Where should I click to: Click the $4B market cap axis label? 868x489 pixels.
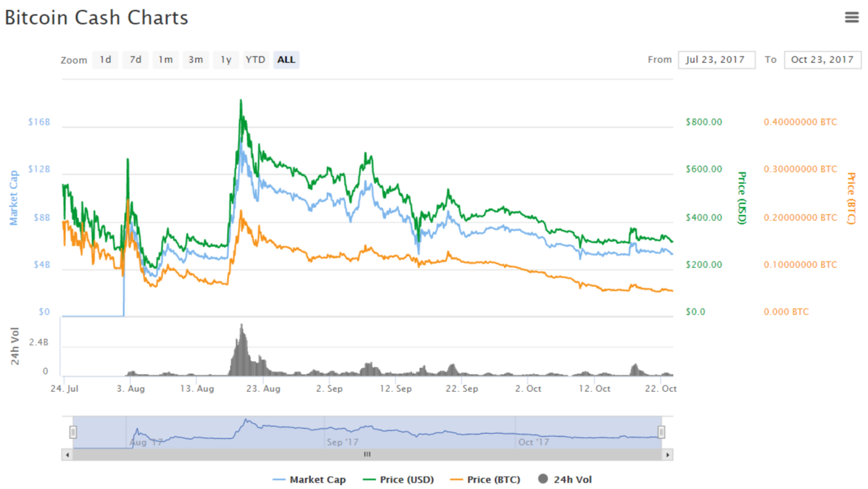coord(42,264)
